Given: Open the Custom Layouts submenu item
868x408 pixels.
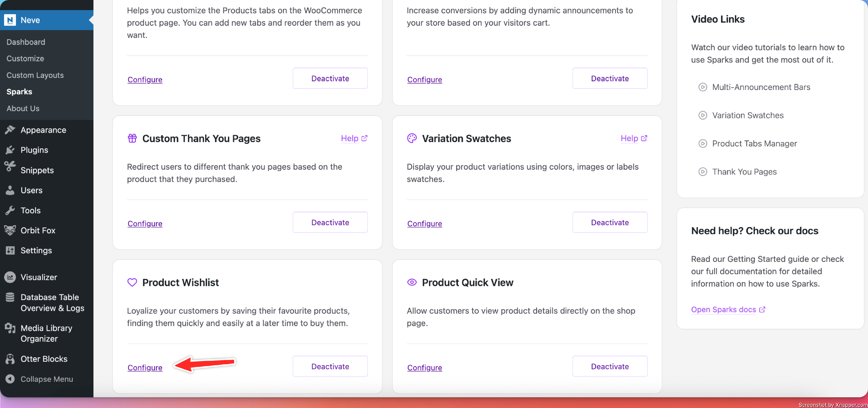Looking at the screenshot, I should coord(35,75).
